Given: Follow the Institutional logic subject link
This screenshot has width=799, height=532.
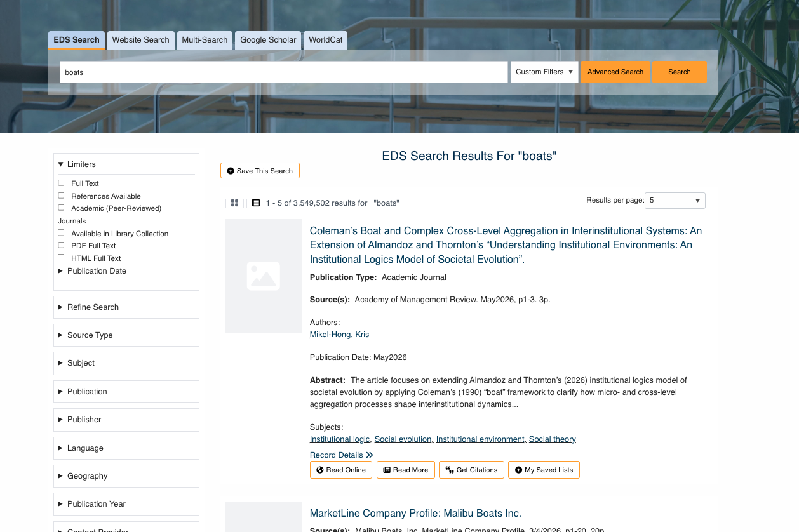Looking at the screenshot, I should pyautogui.click(x=340, y=439).
